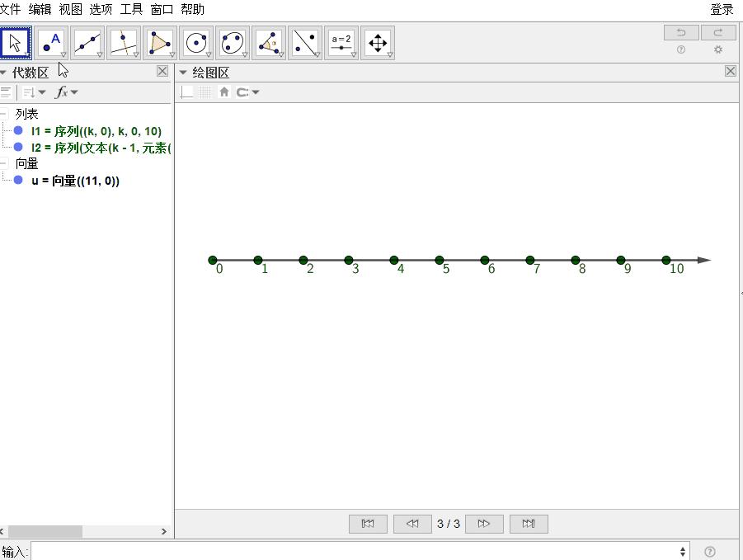Pick the Perpendicular Line tool
The width and height of the screenshot is (743, 560).
point(124,43)
